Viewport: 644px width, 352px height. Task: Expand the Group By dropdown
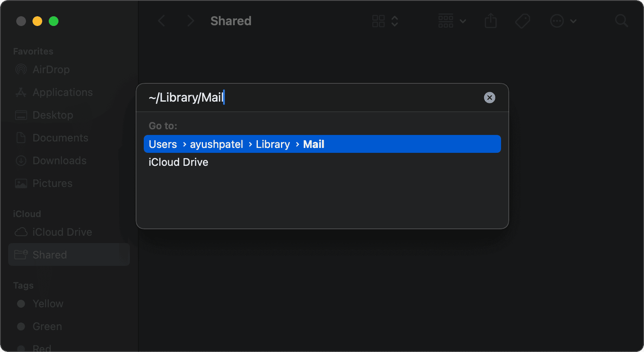[452, 21]
